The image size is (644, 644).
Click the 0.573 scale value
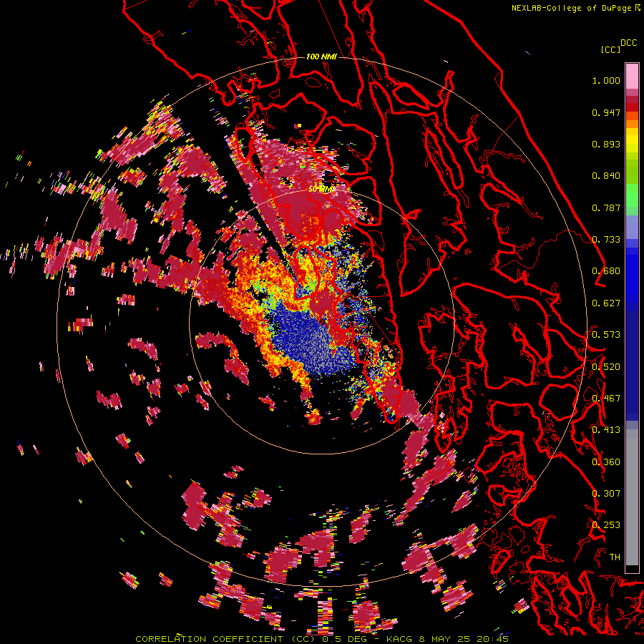pos(606,335)
